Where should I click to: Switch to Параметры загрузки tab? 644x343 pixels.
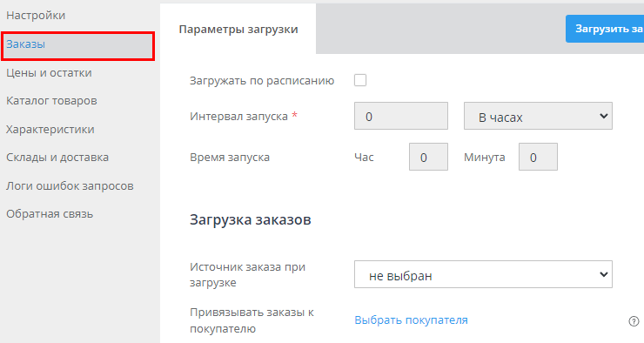[238, 30]
